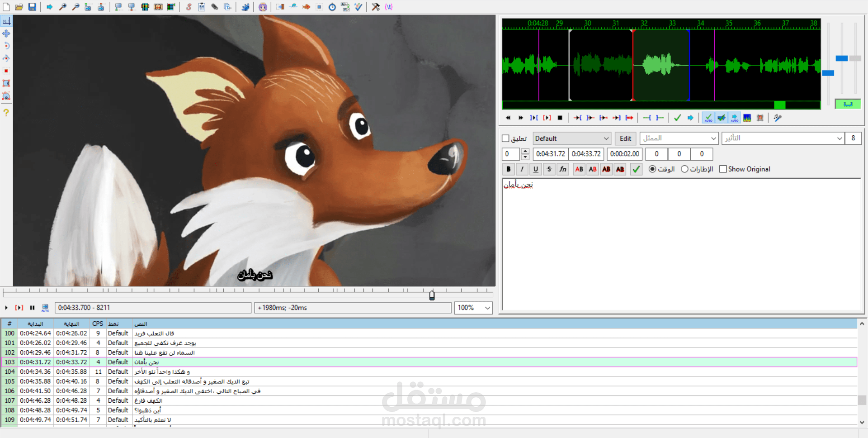Open font chooser fn button

point(563,169)
